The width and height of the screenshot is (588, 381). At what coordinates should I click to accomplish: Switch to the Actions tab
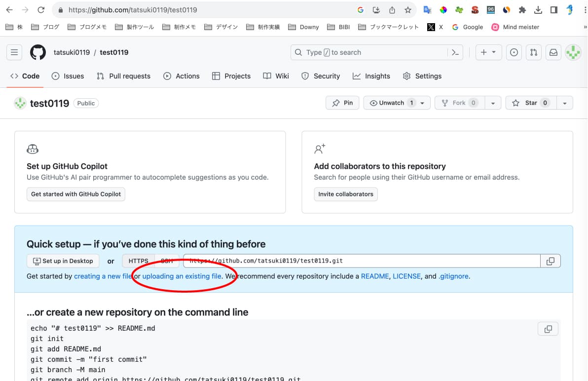[187, 76]
